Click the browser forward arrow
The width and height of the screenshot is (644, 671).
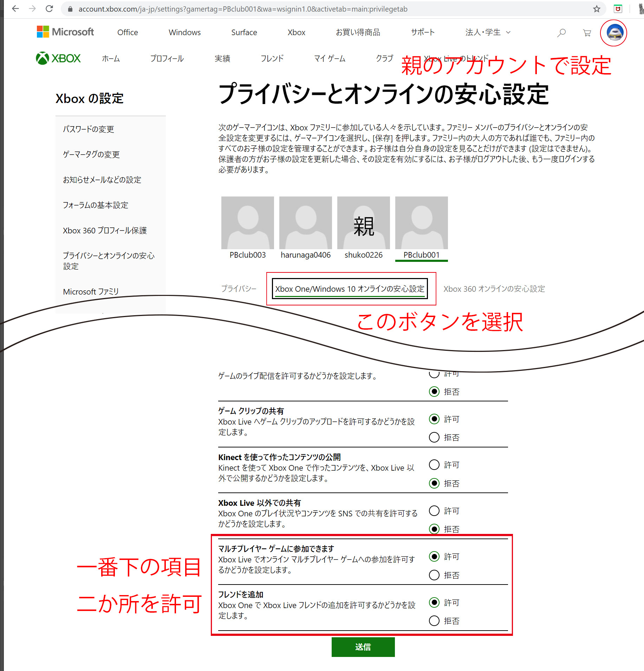[x=32, y=9]
